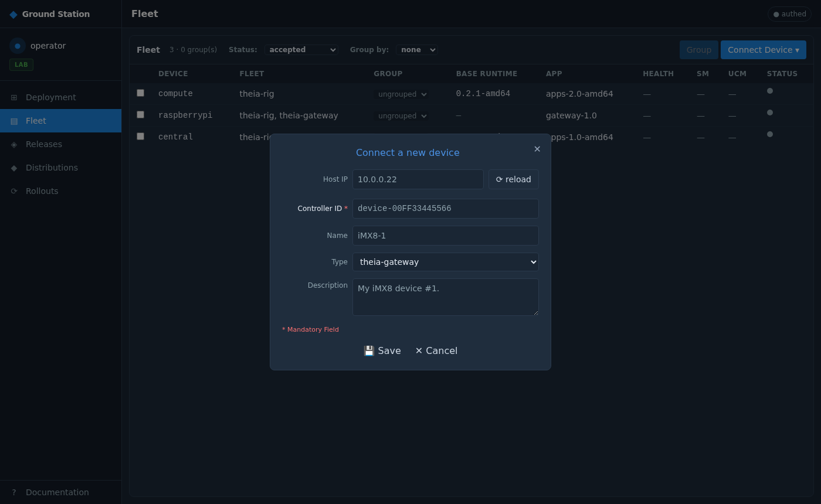Click the STATUS column header
The image size is (821, 504).
tap(782, 74)
